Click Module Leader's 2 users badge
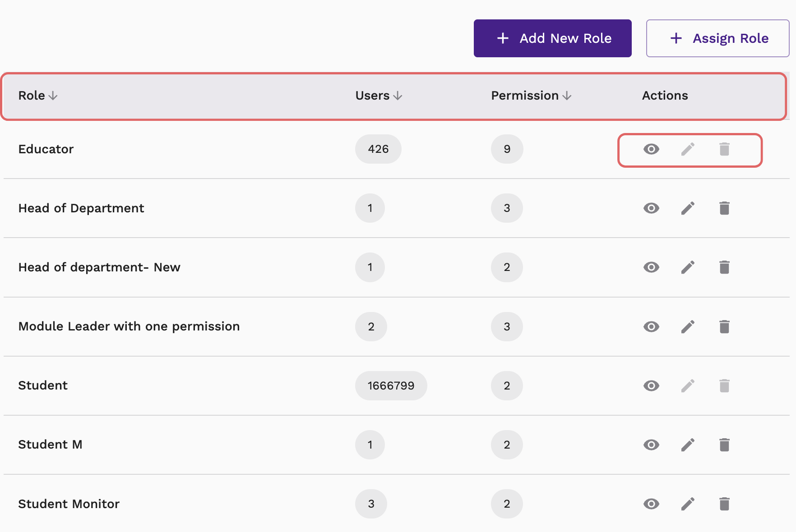This screenshot has width=796, height=532. click(x=371, y=326)
